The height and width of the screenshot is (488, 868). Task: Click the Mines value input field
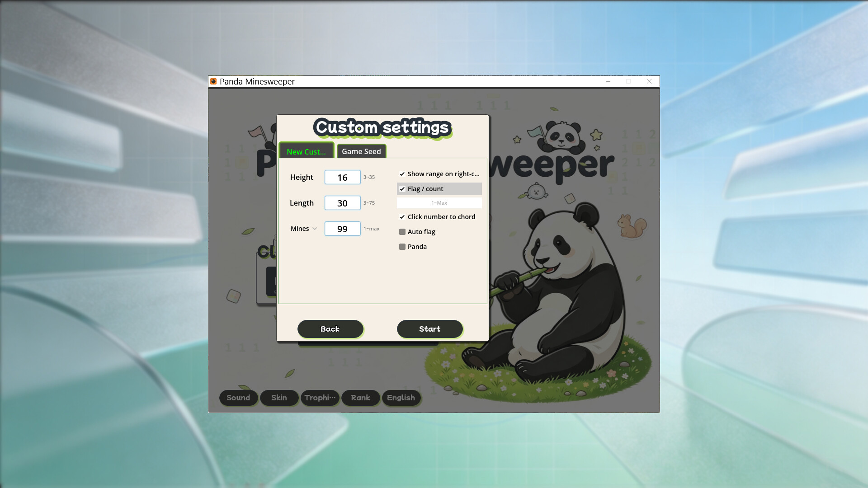click(x=343, y=229)
